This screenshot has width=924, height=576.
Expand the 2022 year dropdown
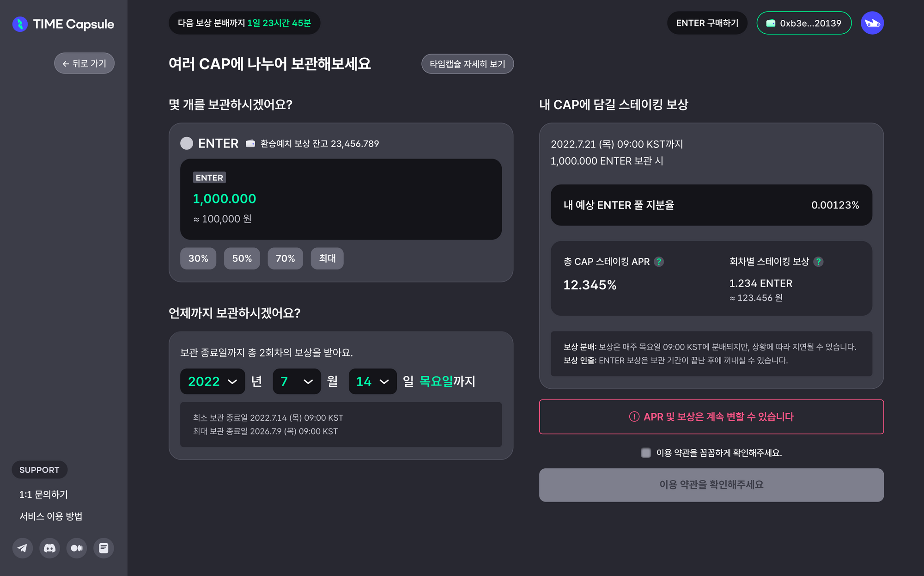pos(213,381)
